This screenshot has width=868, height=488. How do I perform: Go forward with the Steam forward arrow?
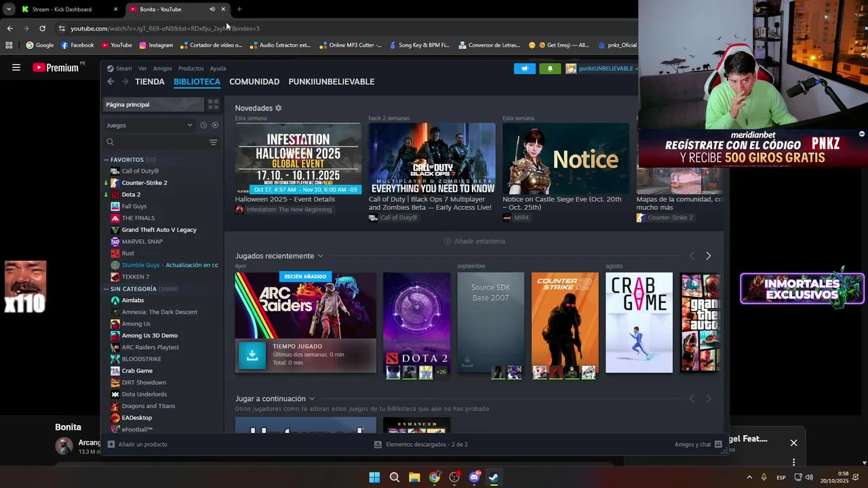[x=125, y=81]
